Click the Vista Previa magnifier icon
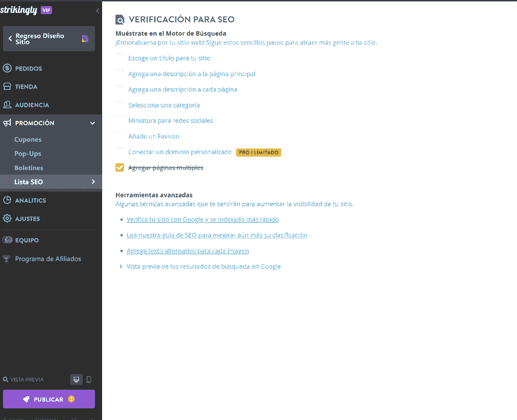Image resolution: width=517 pixels, height=420 pixels. coord(5,380)
